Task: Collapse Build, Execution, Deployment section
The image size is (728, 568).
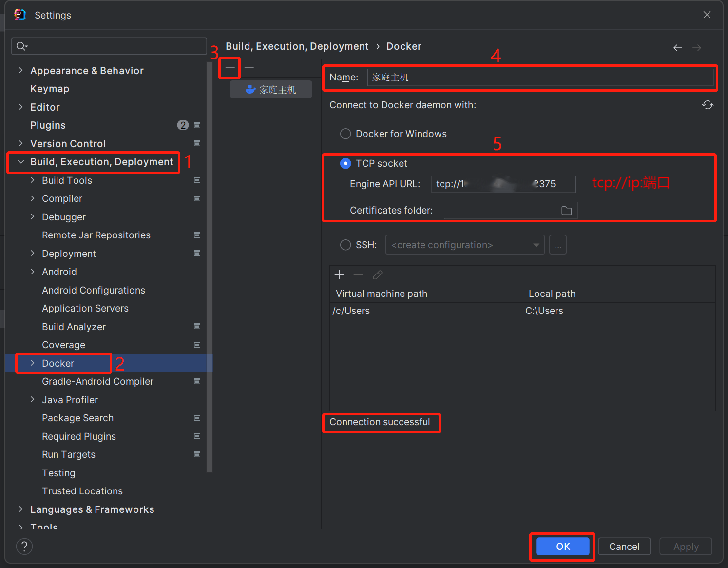Action: [20, 162]
